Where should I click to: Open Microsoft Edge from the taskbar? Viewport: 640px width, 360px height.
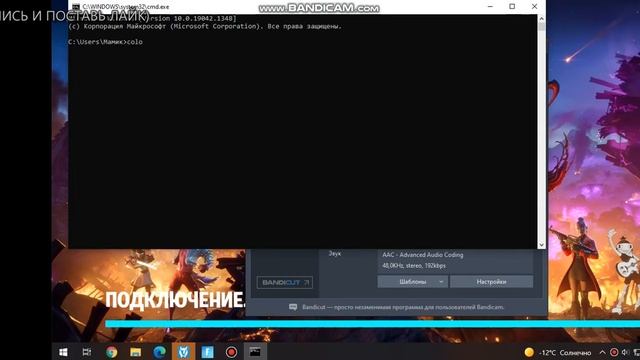click(160, 352)
